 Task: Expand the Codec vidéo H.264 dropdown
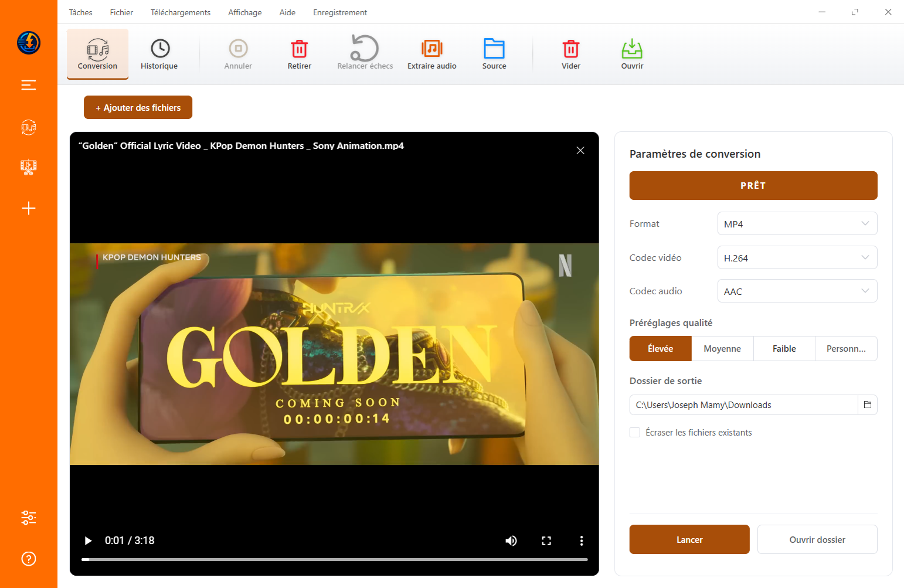(x=797, y=257)
